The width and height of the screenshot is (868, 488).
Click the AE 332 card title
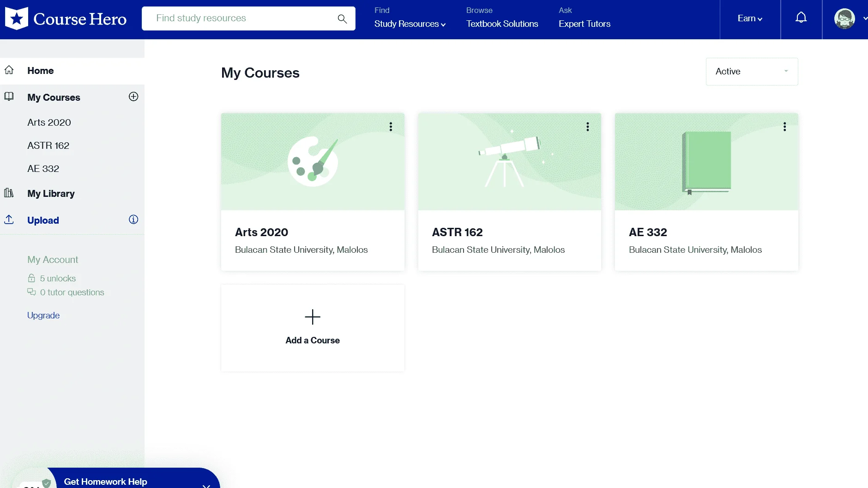point(648,232)
